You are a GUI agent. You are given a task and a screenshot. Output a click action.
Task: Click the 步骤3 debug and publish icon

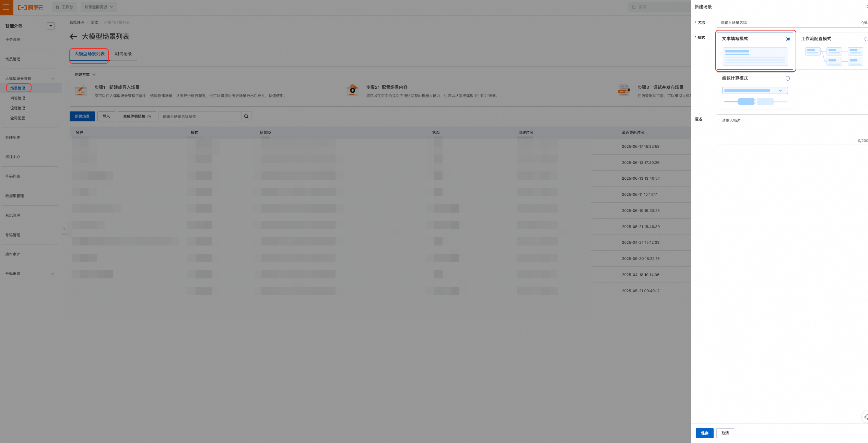[x=624, y=91]
